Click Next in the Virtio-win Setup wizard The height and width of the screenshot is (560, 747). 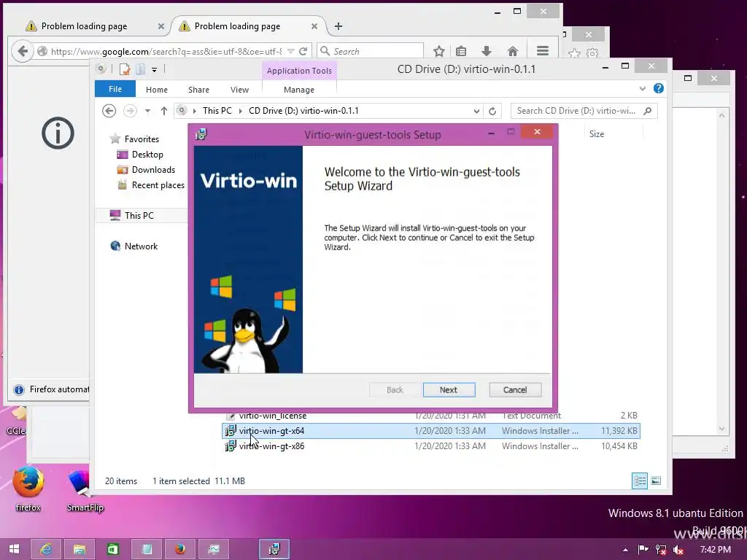pyautogui.click(x=449, y=390)
